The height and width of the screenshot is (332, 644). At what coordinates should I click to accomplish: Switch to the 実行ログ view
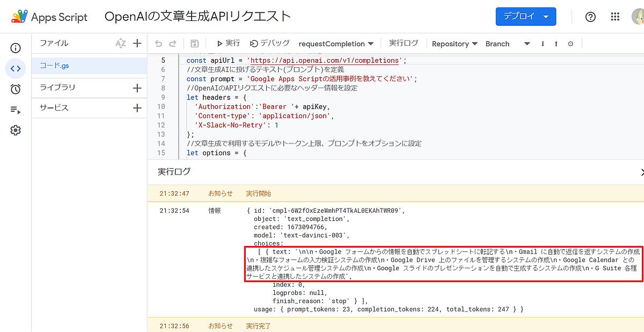click(x=404, y=42)
